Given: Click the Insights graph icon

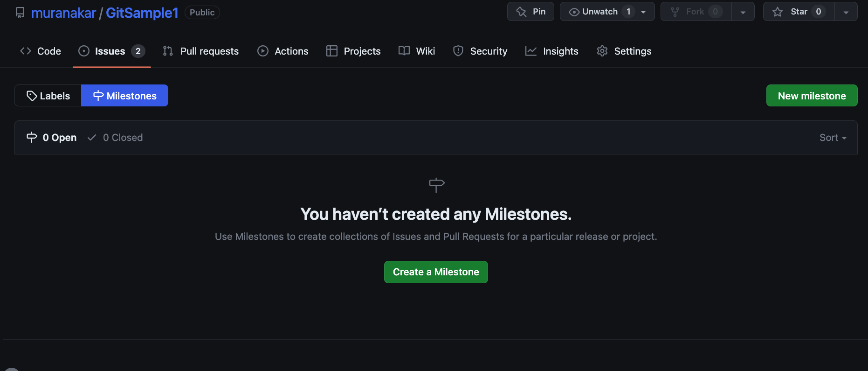Looking at the screenshot, I should 531,51.
